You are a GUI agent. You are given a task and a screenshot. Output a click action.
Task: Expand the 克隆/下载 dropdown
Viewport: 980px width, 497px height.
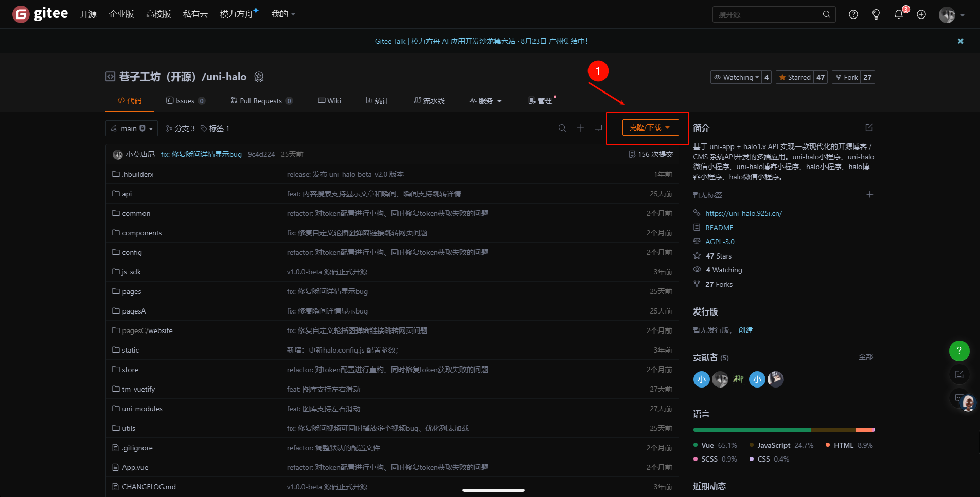tap(650, 127)
